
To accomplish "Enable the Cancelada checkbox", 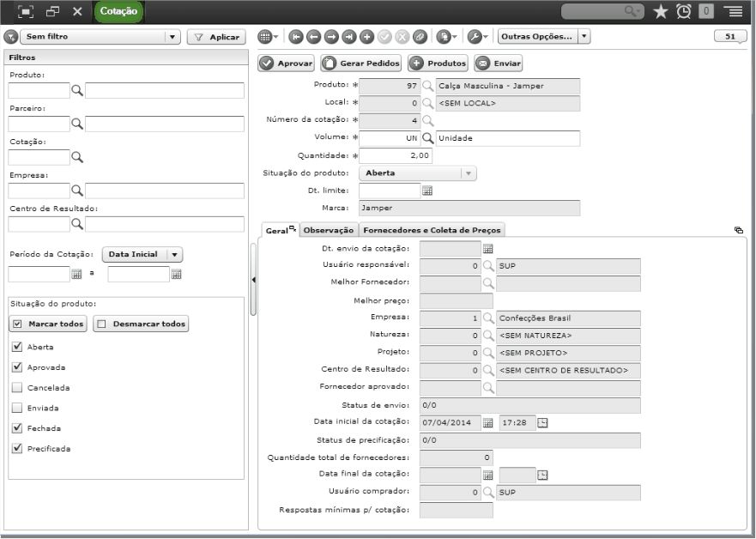I will pos(17,387).
